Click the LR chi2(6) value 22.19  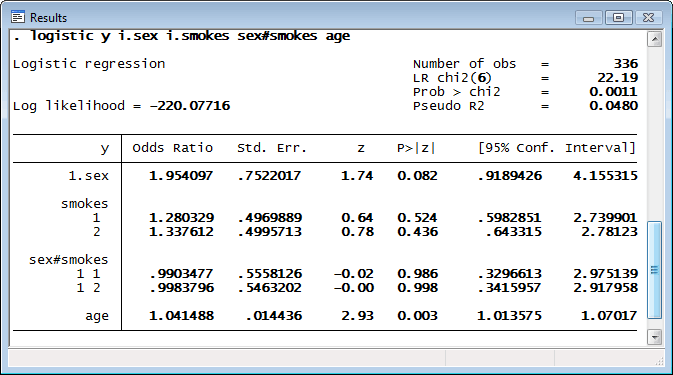pyautogui.click(x=618, y=78)
